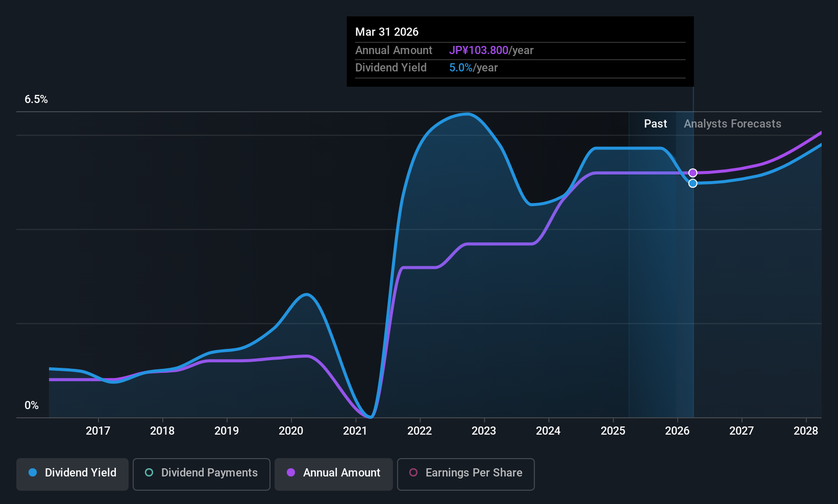The height and width of the screenshot is (504, 838).
Task: Enable the Earnings Per Share series
Action: [x=465, y=474]
